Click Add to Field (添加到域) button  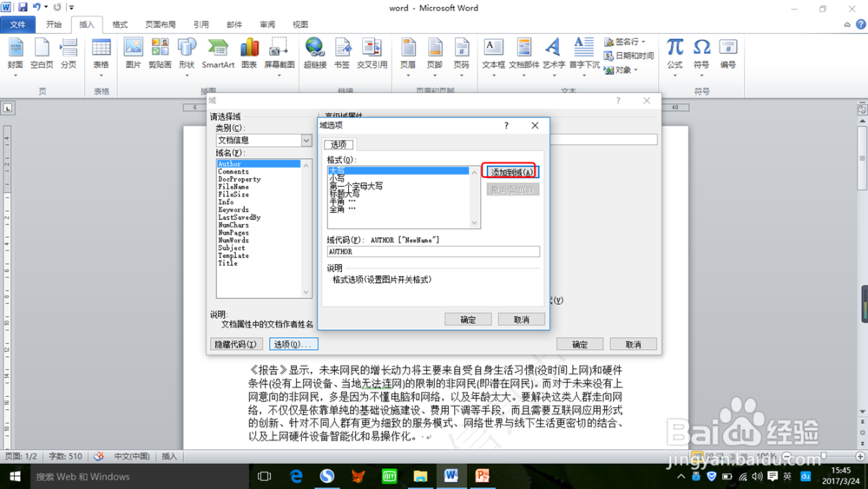click(x=512, y=172)
